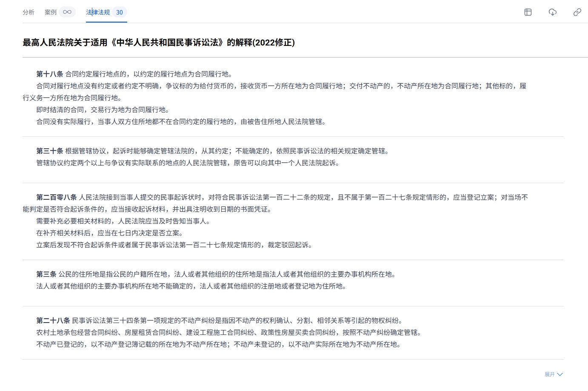Viewport: 588px width, 391px height.
Task: Click the cloud download icon
Action: [x=553, y=12]
